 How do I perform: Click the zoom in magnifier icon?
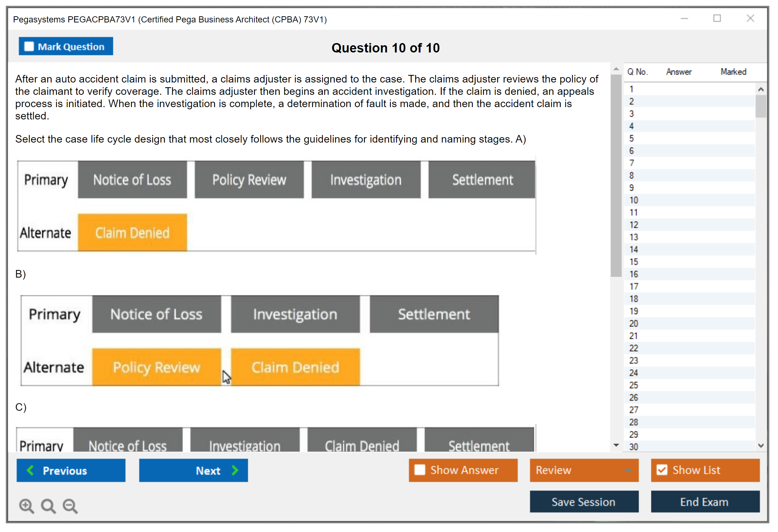pos(26,506)
